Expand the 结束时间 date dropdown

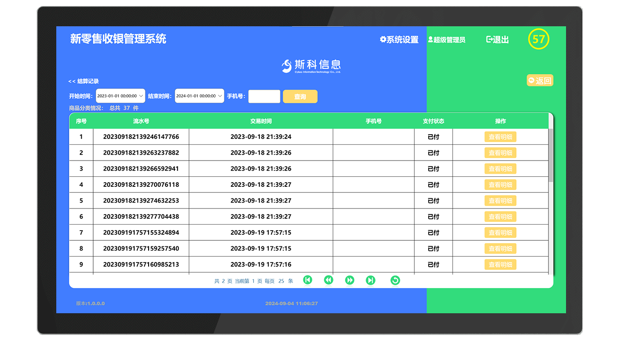click(220, 96)
